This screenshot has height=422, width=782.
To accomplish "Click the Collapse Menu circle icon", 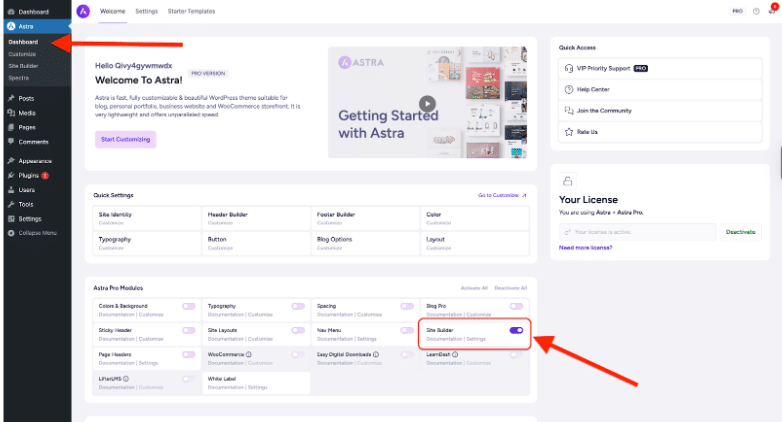I will 11,233.
